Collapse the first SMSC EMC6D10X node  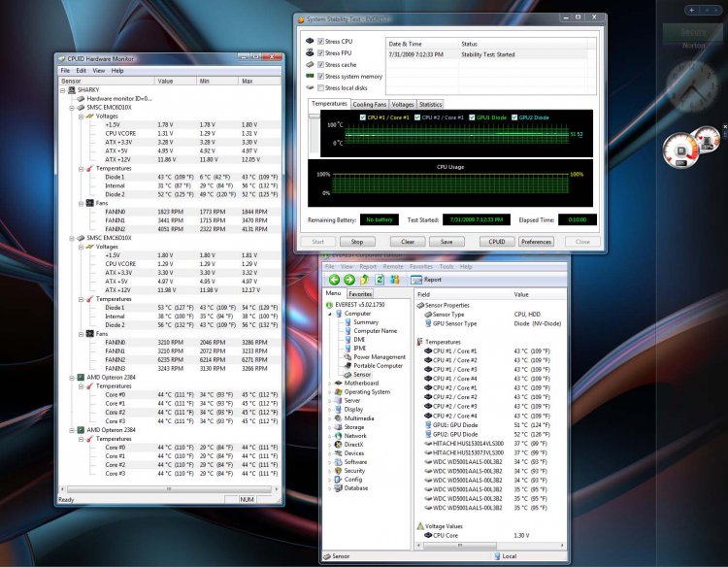click(x=72, y=108)
